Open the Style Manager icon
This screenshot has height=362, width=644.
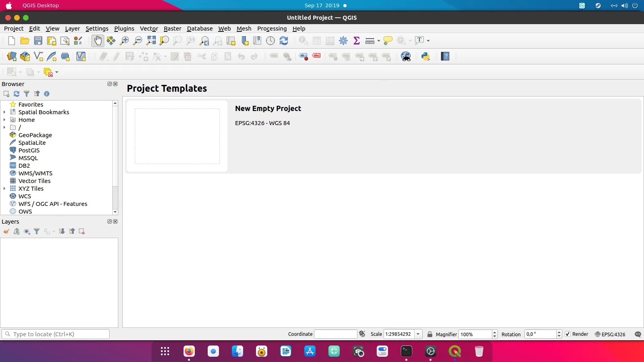click(x=78, y=41)
